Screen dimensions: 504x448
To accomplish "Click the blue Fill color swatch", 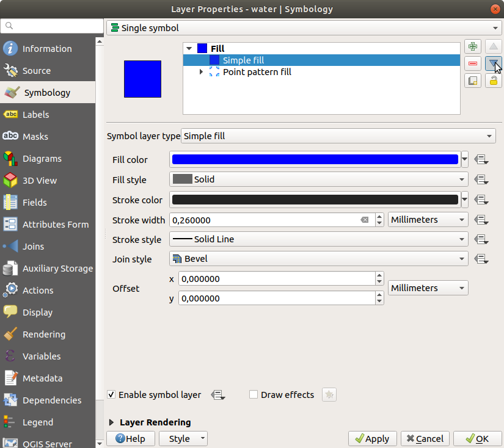I will (315, 160).
